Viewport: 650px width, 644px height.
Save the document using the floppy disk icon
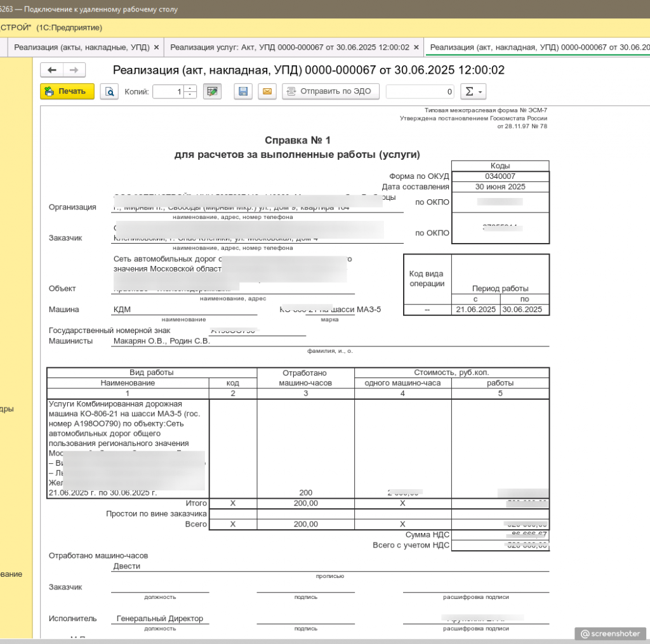click(x=243, y=91)
